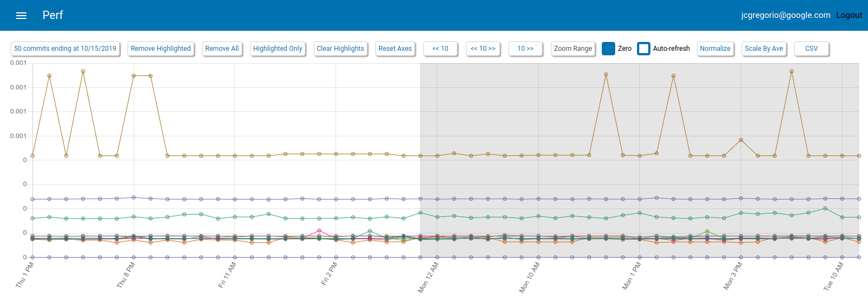Reset Axes of the plot

click(x=395, y=49)
